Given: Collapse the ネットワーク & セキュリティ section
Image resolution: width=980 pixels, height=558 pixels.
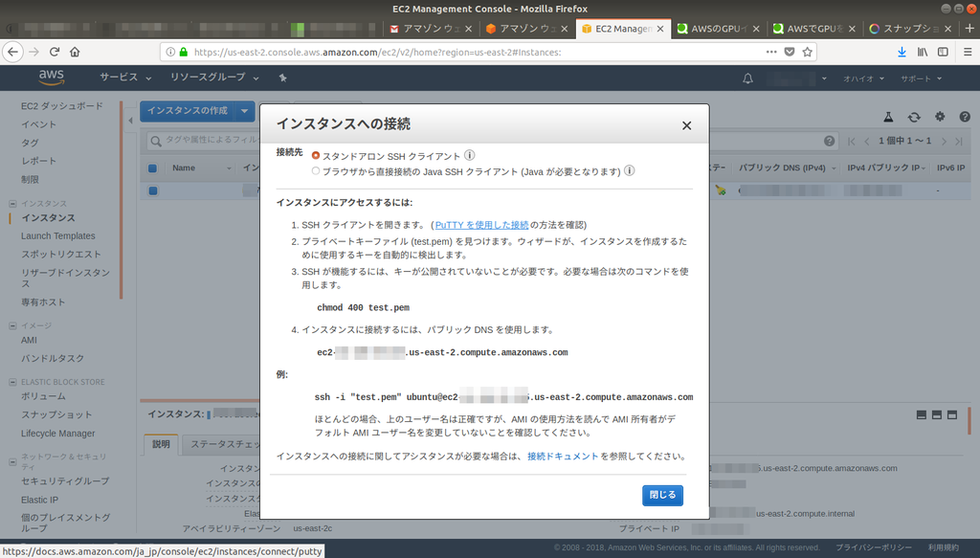Looking at the screenshot, I should (12, 461).
